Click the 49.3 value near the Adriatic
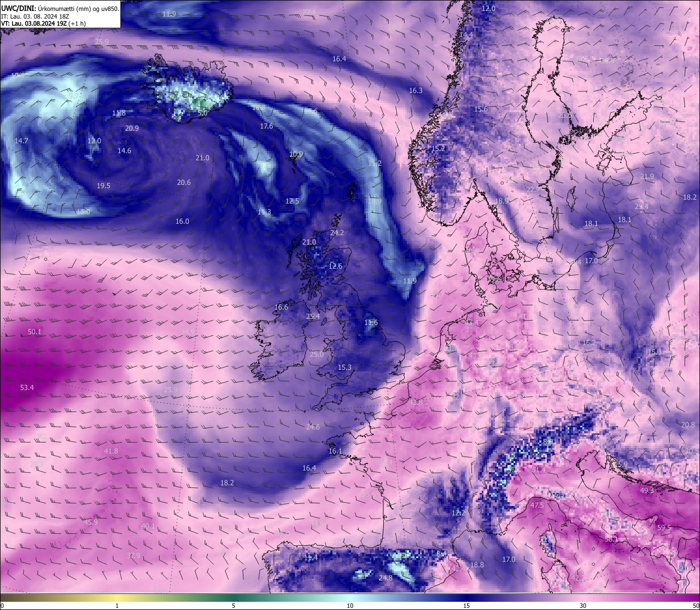700x610 pixels. pyautogui.click(x=647, y=490)
